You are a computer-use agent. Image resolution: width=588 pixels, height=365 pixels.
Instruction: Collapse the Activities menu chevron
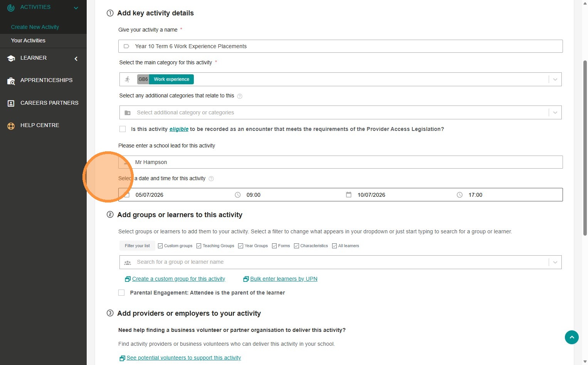pyautogui.click(x=76, y=8)
